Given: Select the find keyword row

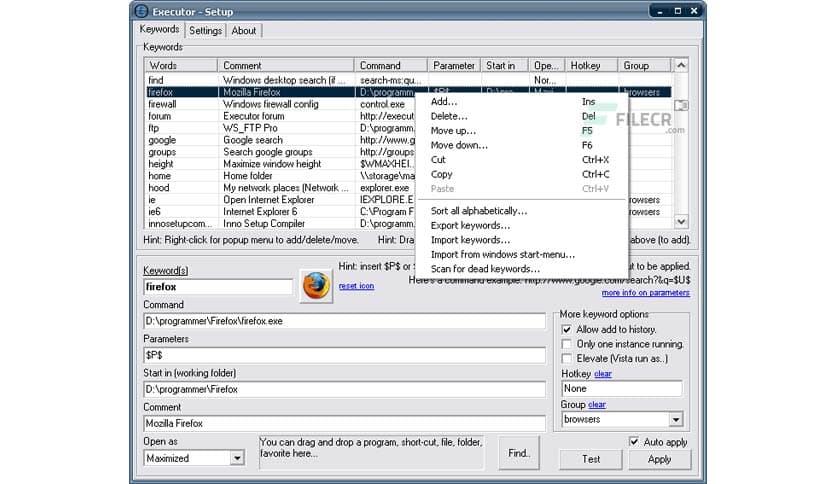Looking at the screenshot, I should [x=408, y=80].
